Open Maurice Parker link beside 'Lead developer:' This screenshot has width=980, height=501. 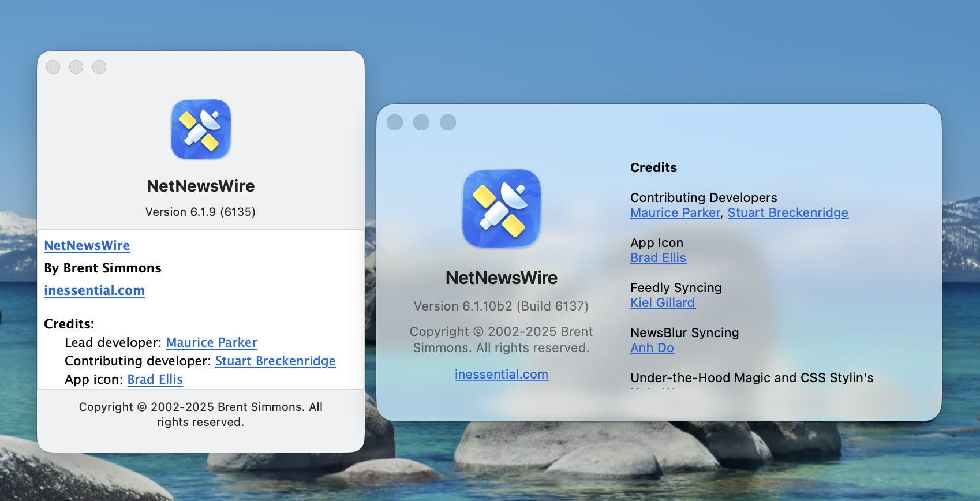pos(212,342)
